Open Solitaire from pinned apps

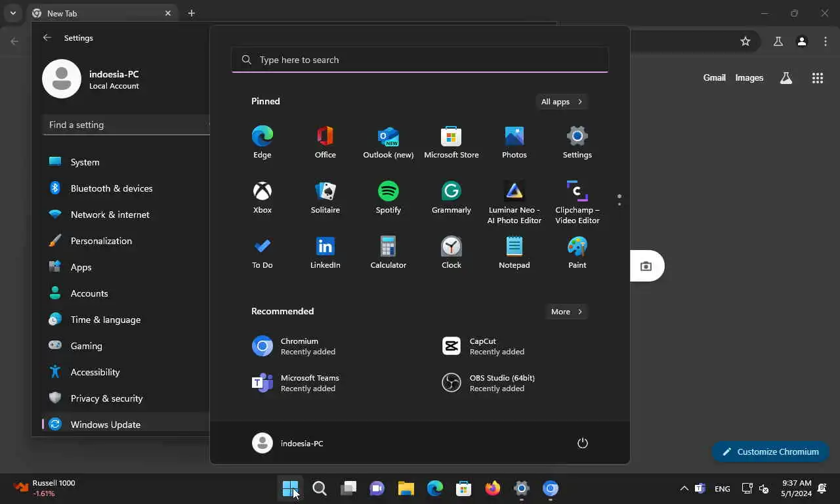point(325,198)
